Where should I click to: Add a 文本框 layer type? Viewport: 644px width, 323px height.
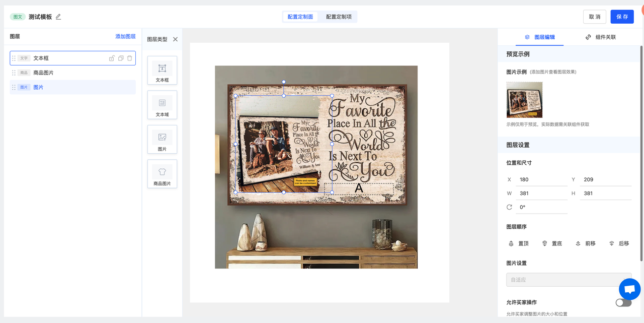pos(162,71)
